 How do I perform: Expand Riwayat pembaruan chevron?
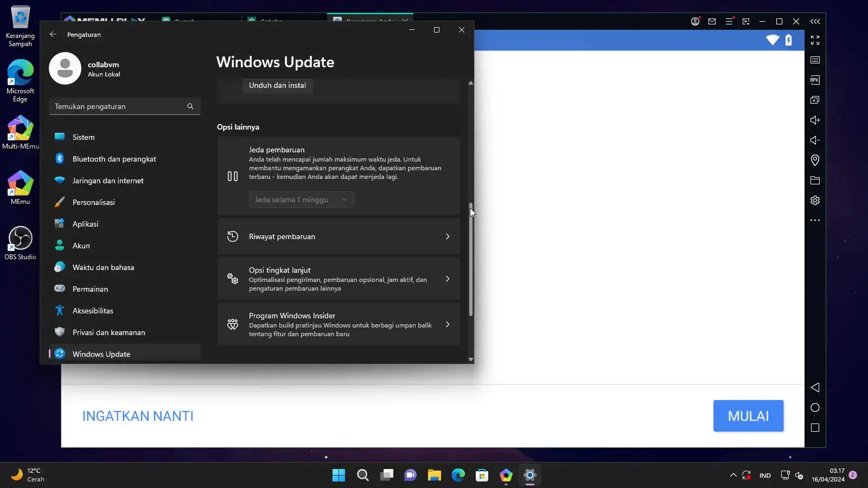pyautogui.click(x=448, y=236)
